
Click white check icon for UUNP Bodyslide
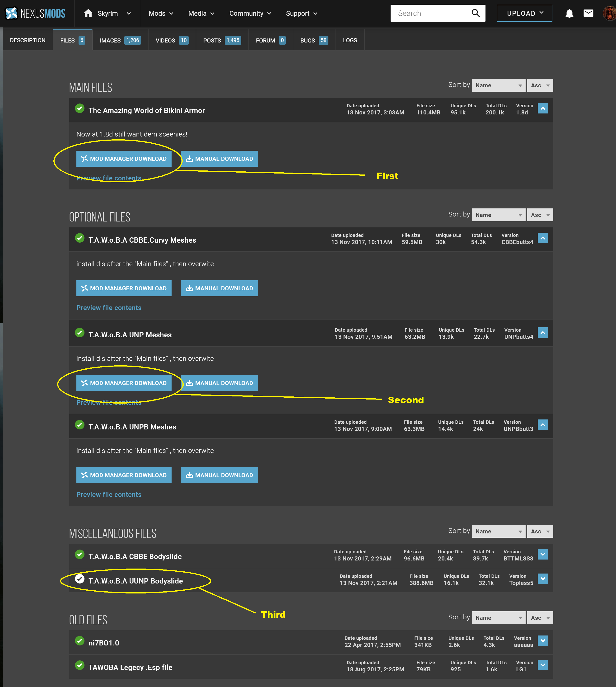(79, 579)
